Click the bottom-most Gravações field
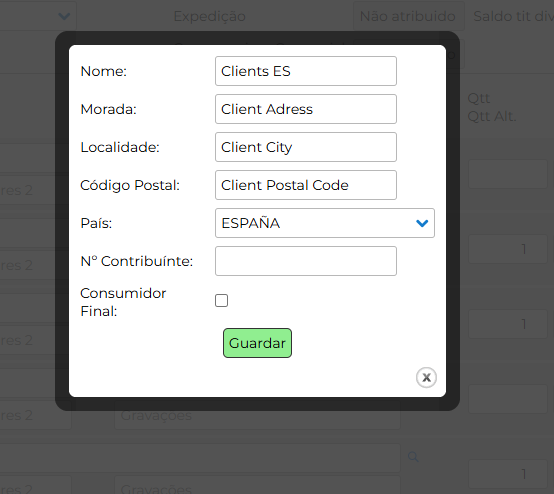Viewport: 554px width, 494px height. click(x=257, y=486)
